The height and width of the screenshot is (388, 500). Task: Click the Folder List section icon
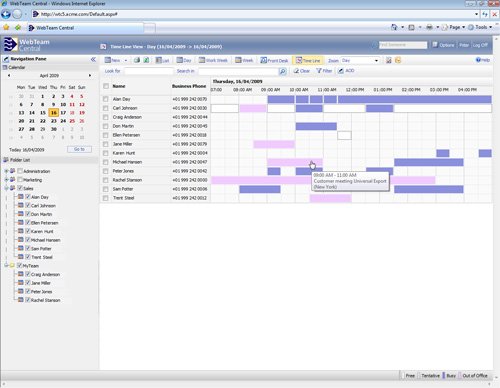[6, 160]
